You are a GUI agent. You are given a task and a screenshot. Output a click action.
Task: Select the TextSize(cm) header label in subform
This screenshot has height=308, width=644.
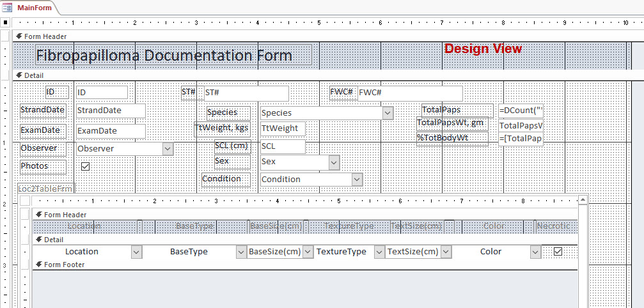point(416,226)
